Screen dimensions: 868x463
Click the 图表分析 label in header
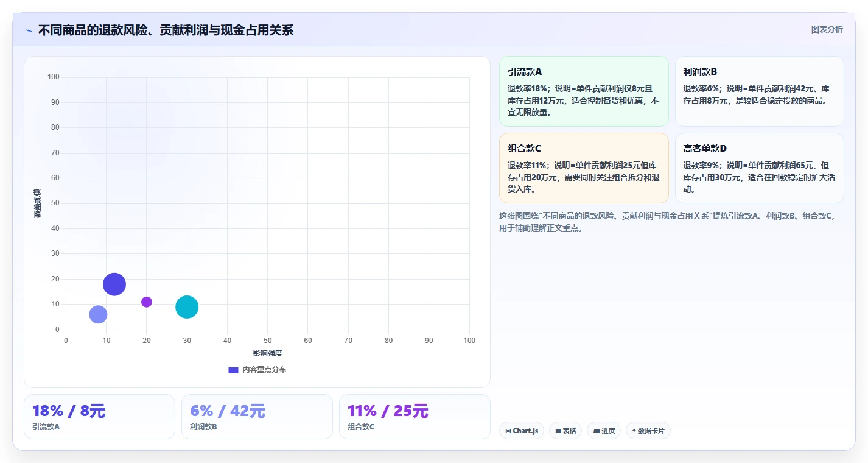click(827, 29)
